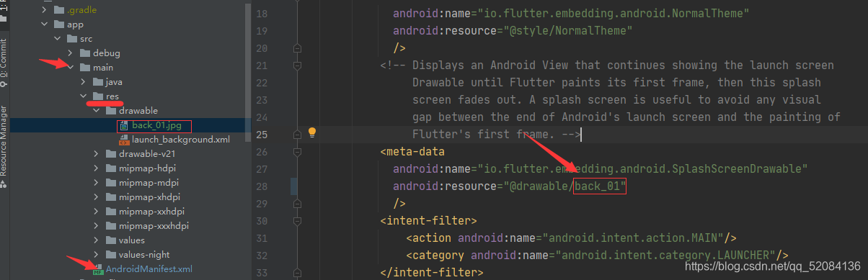Expand the mipmap-xxxhdpi folder
Viewport: 868px width, 280px height.
(97, 226)
